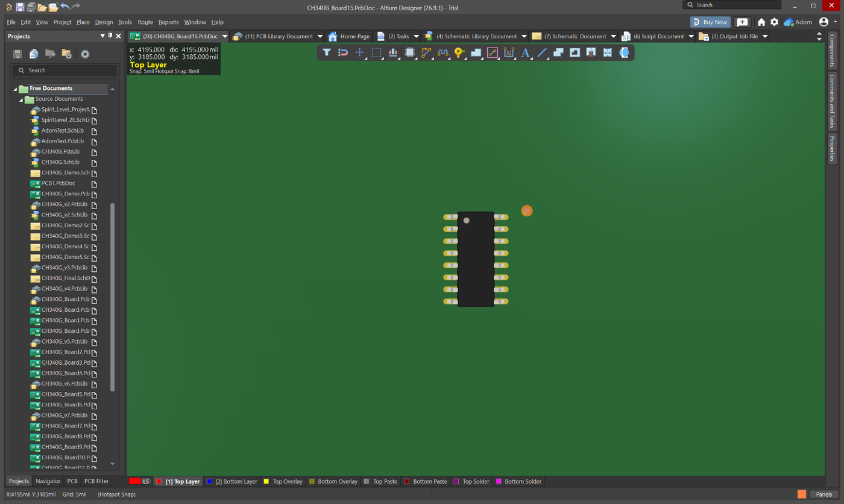Collapse the Source Documents folder
The height and width of the screenshot is (504, 844).
(21, 99)
